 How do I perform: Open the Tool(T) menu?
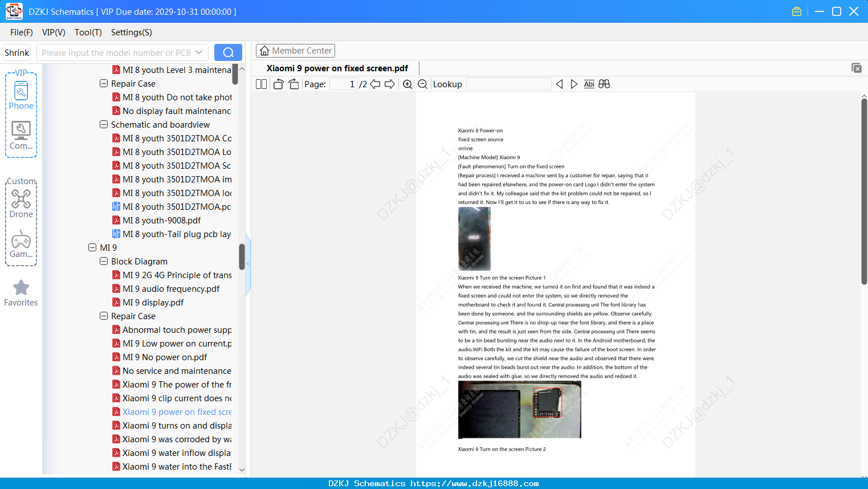coord(88,32)
